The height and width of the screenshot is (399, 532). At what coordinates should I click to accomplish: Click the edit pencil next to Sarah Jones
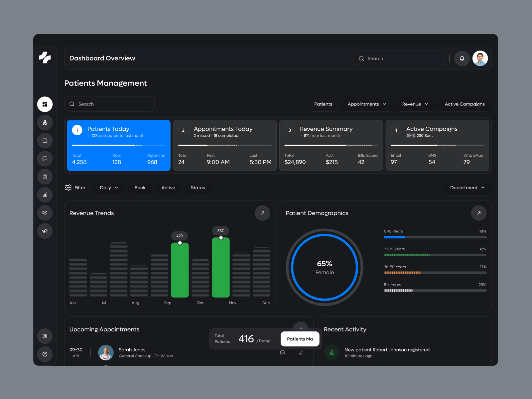(301, 353)
